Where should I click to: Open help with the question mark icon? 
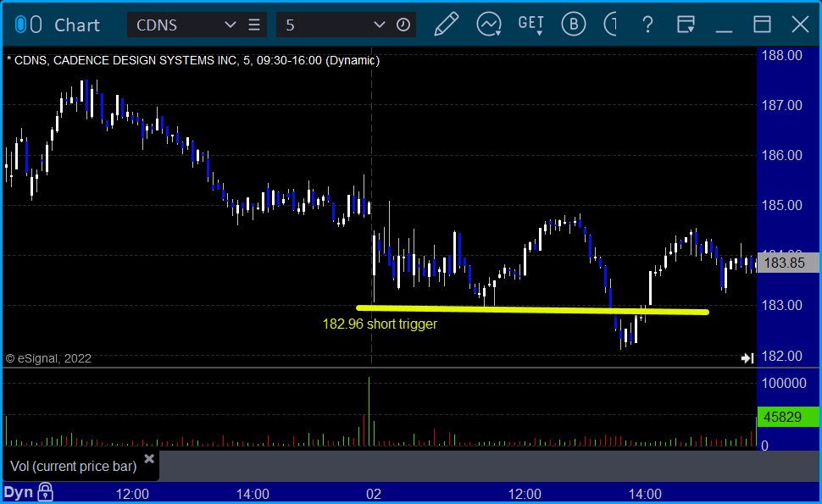pyautogui.click(x=647, y=24)
